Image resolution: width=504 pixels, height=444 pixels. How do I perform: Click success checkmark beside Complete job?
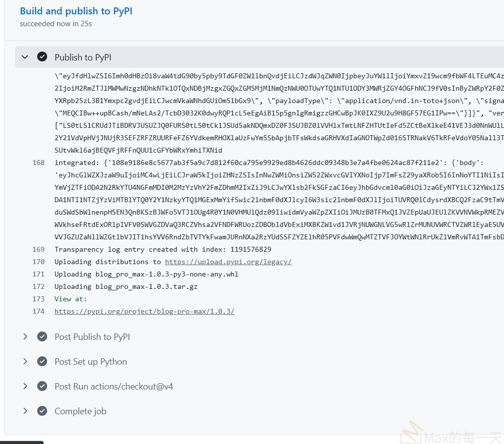(x=42, y=411)
